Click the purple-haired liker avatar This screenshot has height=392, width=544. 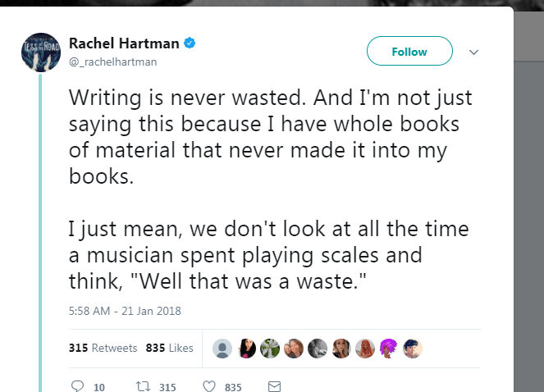coord(390,349)
